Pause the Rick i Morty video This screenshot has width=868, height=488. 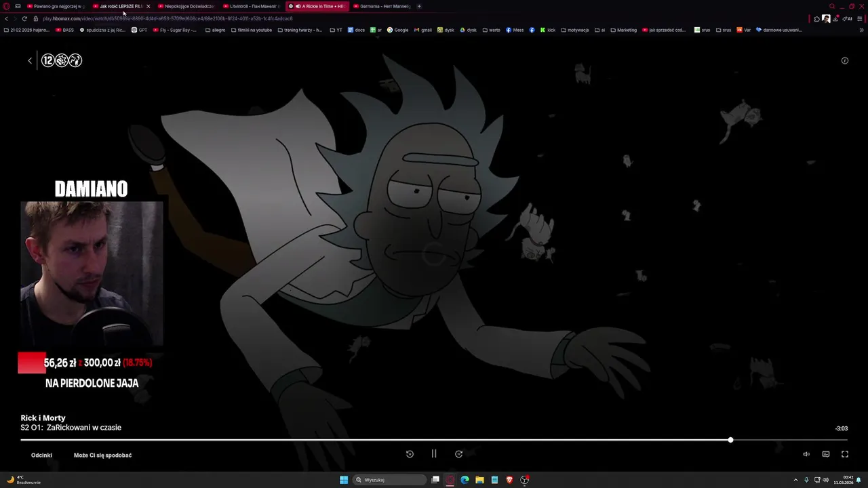[x=434, y=454]
